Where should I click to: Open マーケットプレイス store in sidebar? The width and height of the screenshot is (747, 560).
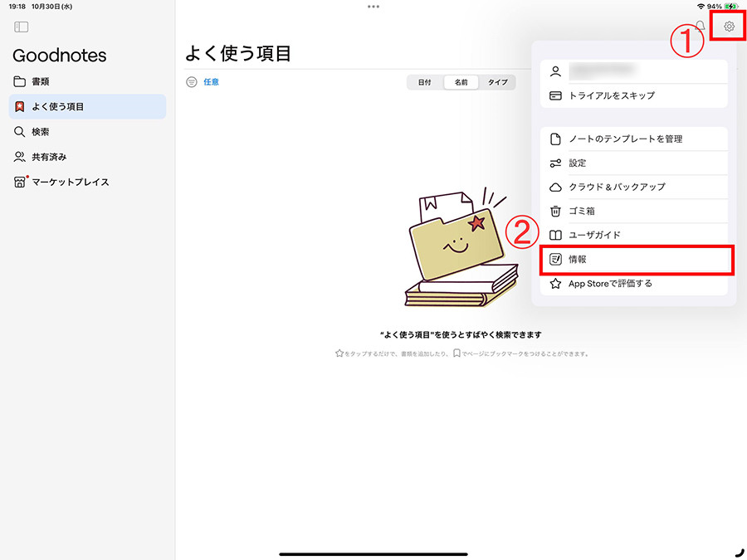(87, 182)
